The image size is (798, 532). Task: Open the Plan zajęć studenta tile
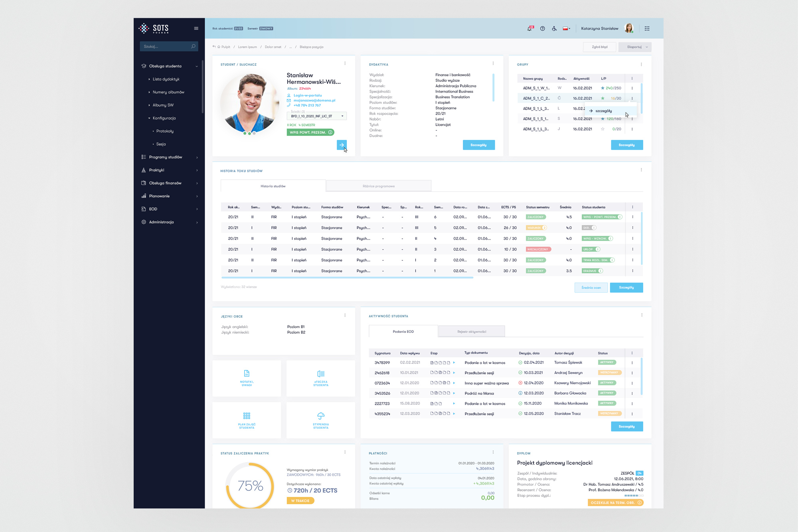point(247,420)
